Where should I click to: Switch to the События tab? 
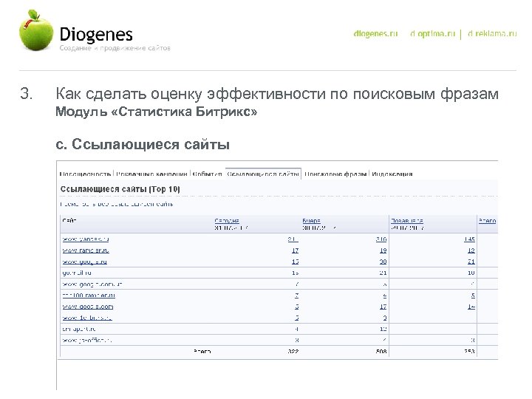coord(207,174)
